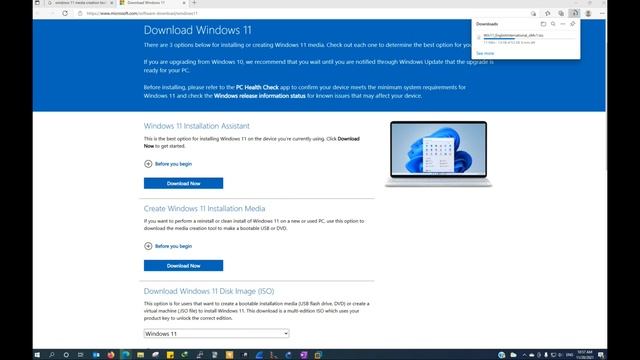
Task: Open Task View on the taskbar
Action: (x=80, y=355)
